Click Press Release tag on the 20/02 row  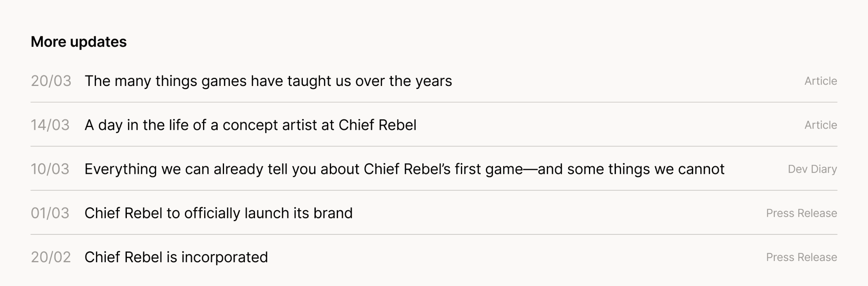point(801,257)
